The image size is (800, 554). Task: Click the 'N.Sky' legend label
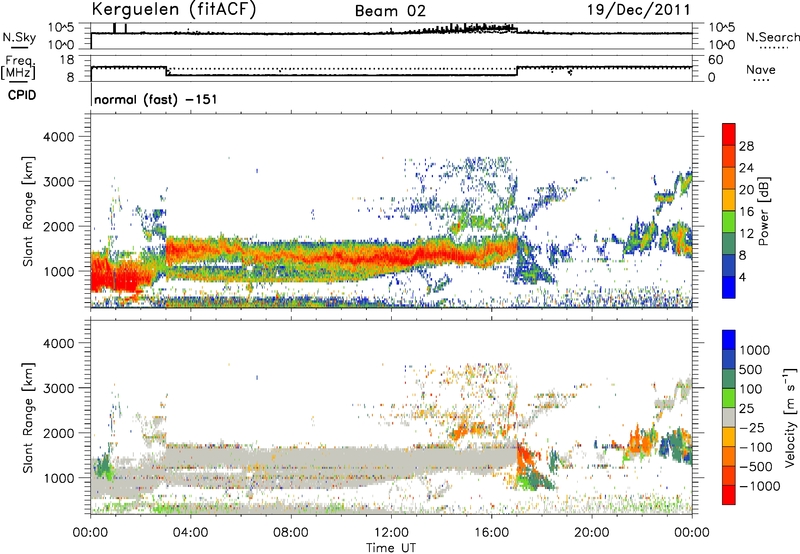pyautogui.click(x=19, y=37)
